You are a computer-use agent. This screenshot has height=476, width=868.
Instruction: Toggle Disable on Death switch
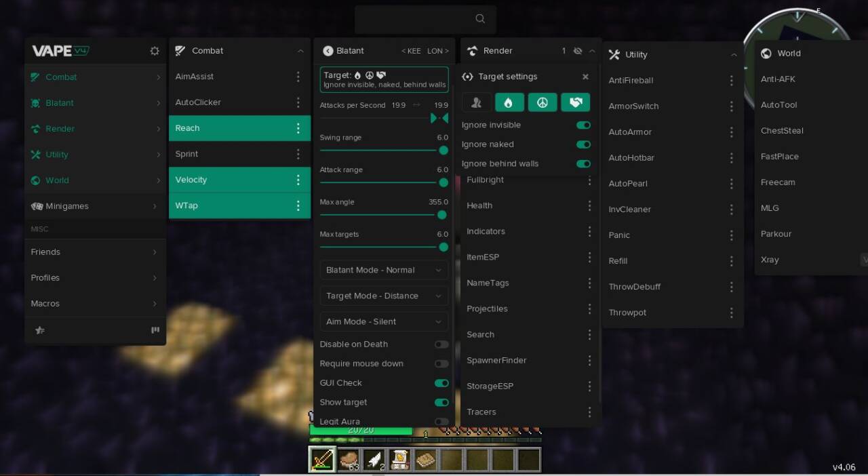point(441,344)
